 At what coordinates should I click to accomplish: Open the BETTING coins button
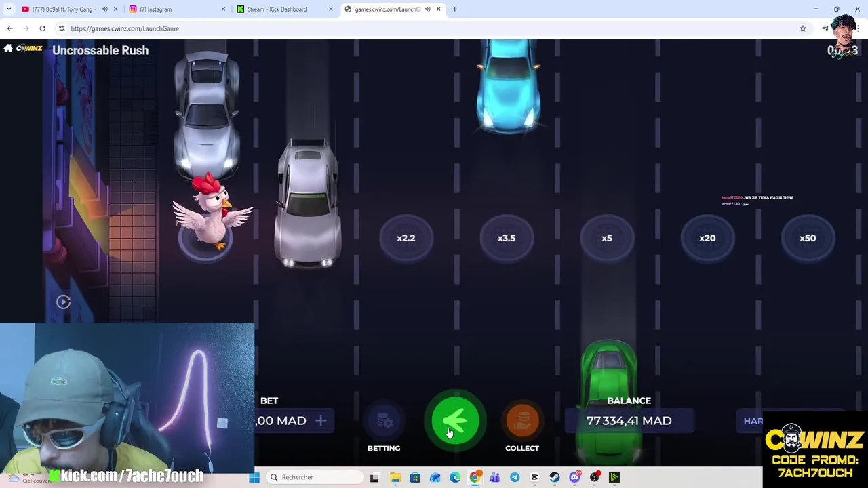[384, 422]
